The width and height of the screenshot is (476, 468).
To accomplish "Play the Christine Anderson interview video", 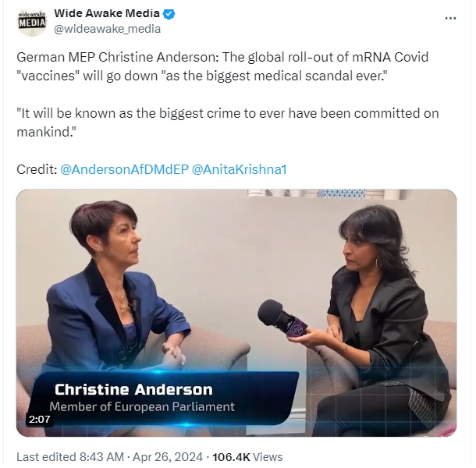I will pos(236,313).
